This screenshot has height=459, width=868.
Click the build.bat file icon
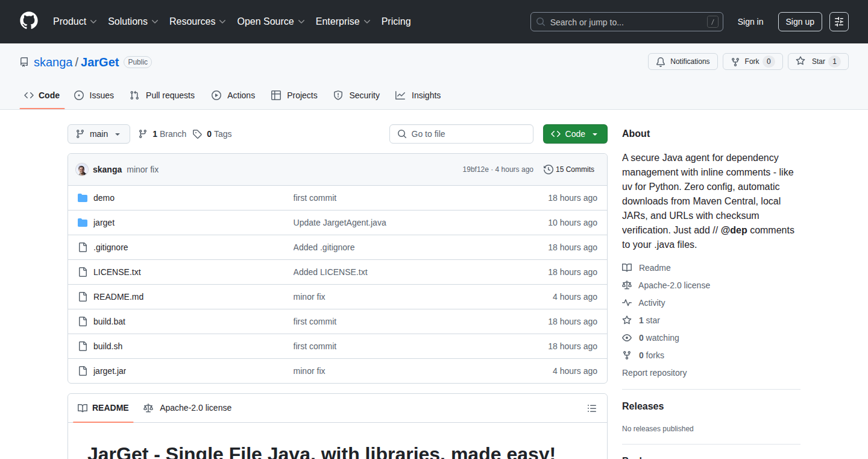83,321
